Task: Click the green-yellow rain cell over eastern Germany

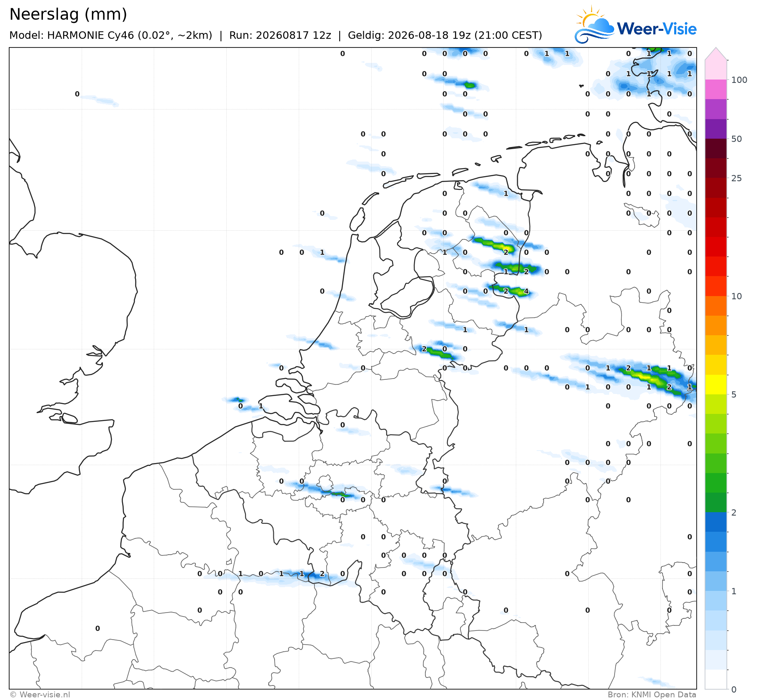Action: tap(648, 378)
